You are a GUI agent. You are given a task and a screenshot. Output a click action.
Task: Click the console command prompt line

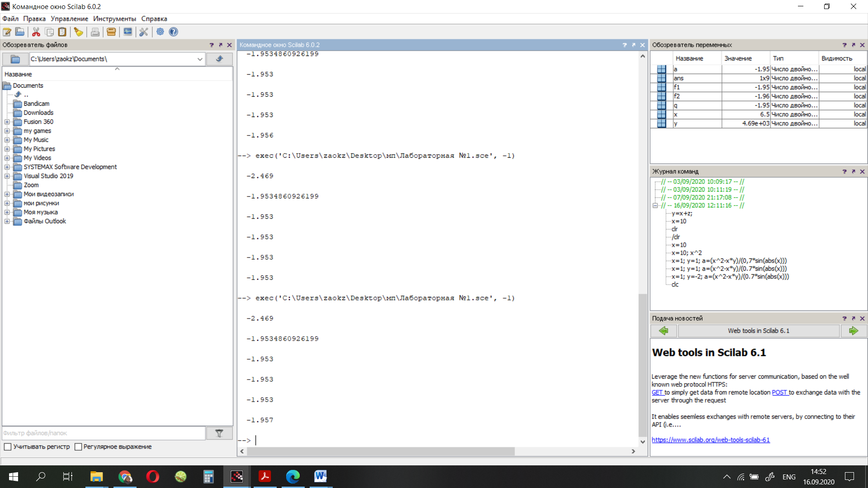point(438,440)
